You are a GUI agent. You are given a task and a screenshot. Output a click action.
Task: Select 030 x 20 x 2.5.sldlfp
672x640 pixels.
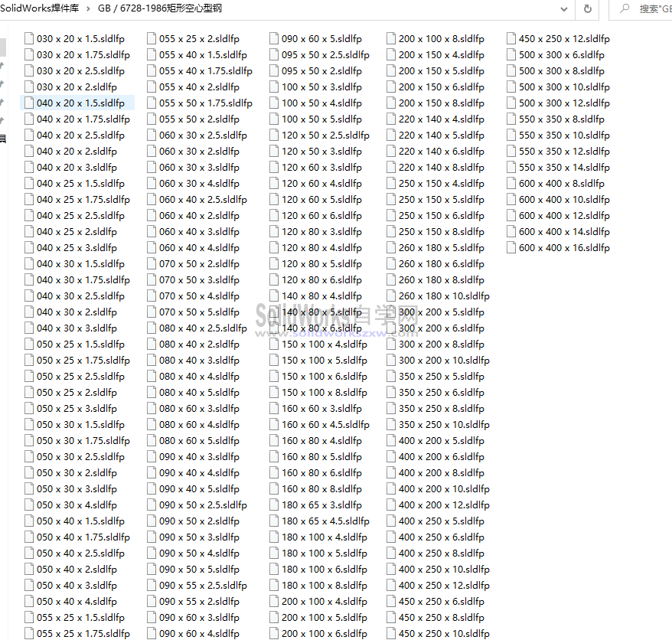pyautogui.click(x=75, y=70)
